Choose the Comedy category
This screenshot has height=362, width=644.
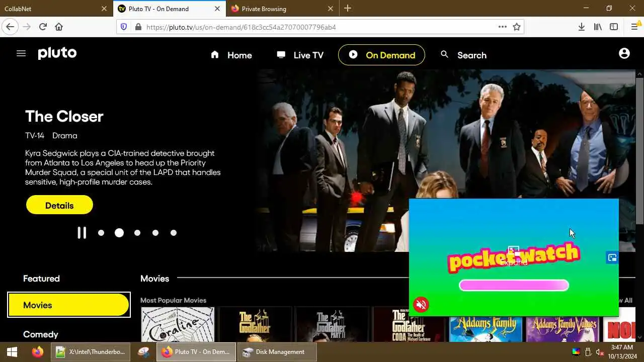41,334
